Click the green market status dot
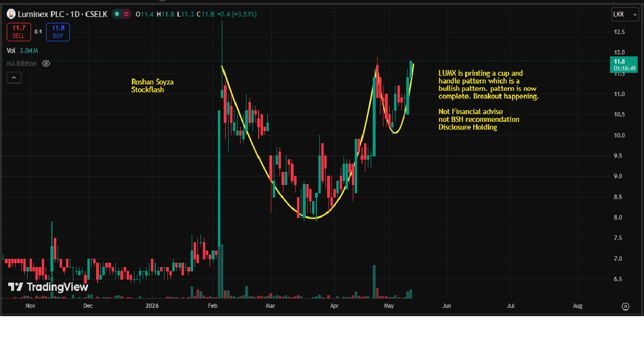Screen dimensions: 644x353 [116, 14]
